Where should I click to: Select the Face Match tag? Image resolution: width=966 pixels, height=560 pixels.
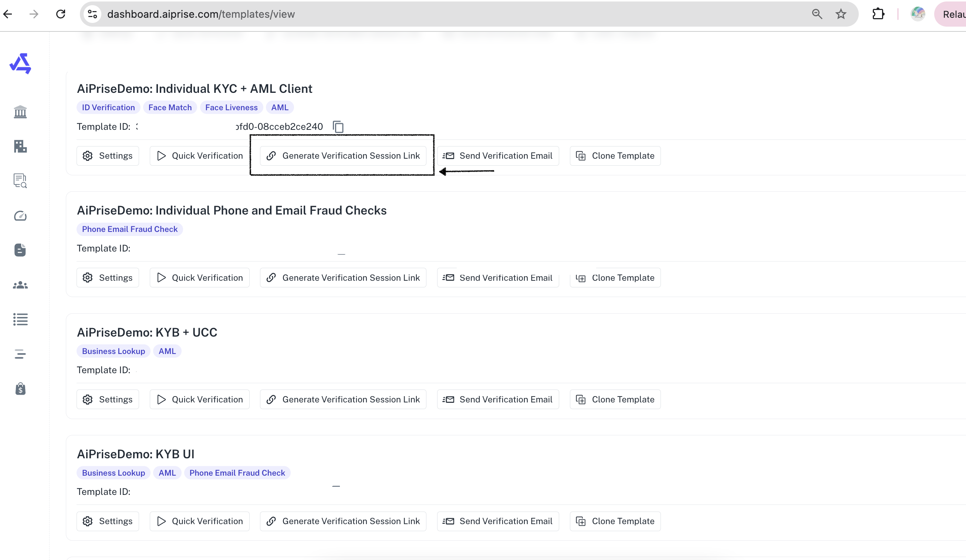pyautogui.click(x=170, y=107)
